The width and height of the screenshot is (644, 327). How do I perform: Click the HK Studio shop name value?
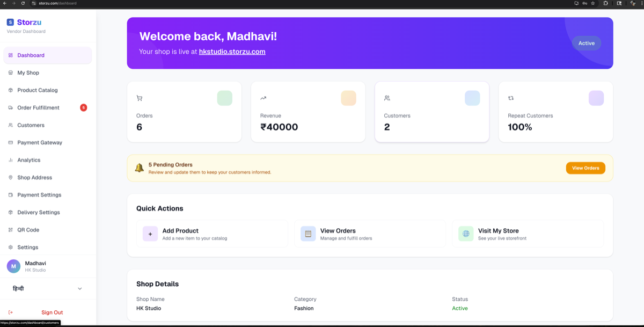149,308
